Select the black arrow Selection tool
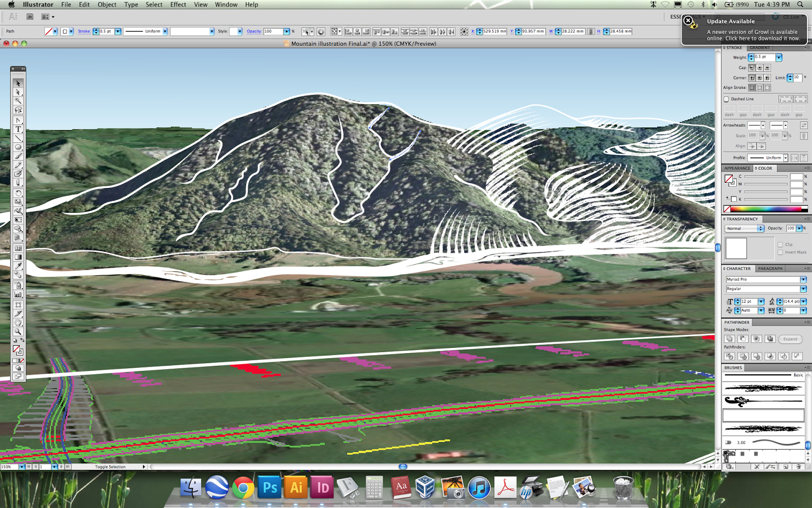The width and height of the screenshot is (812, 508). pyautogui.click(x=18, y=83)
